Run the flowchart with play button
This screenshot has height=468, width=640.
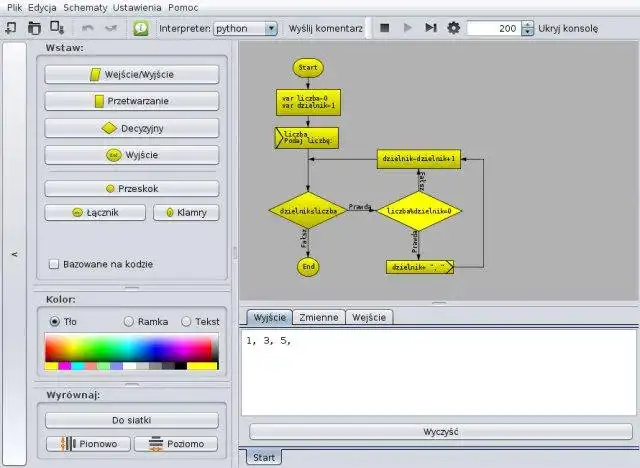pyautogui.click(x=407, y=28)
